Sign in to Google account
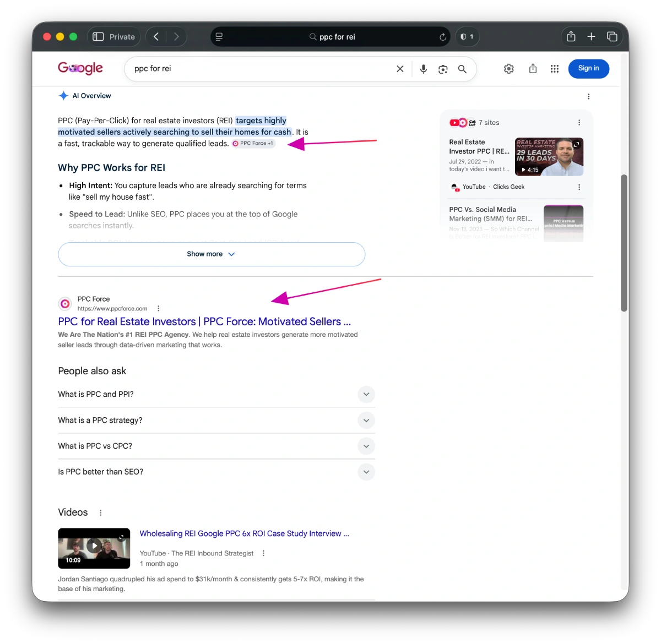This screenshot has height=644, width=661. [588, 68]
